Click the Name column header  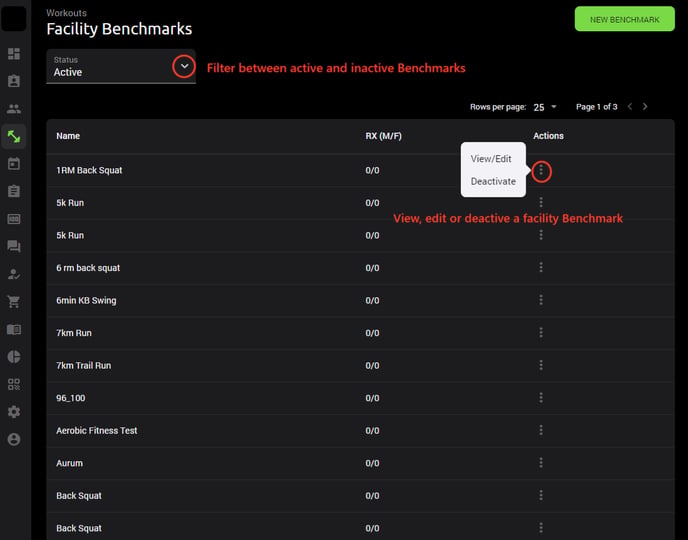68,136
